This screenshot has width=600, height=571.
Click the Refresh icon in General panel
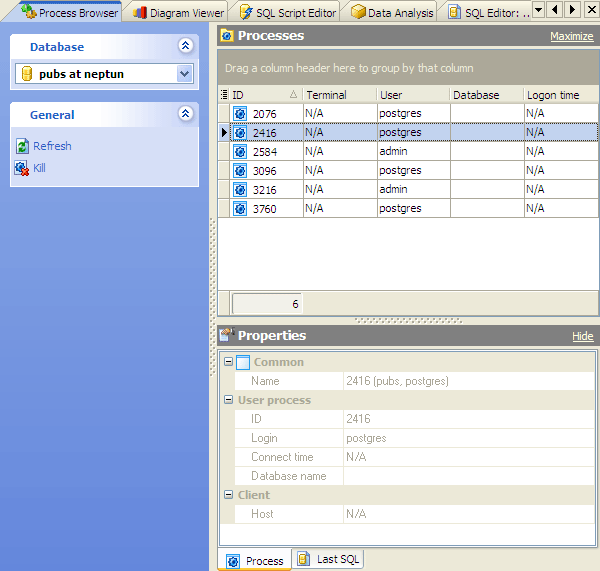[22, 146]
